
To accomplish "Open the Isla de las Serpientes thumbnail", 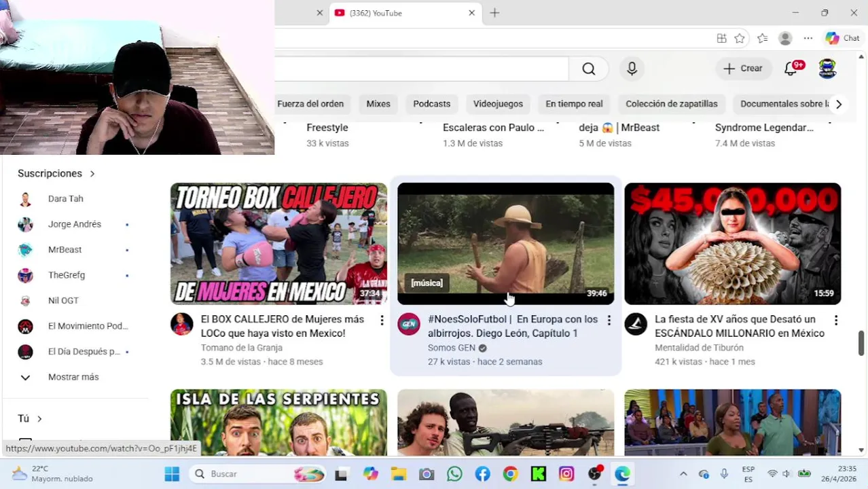I will (x=278, y=422).
